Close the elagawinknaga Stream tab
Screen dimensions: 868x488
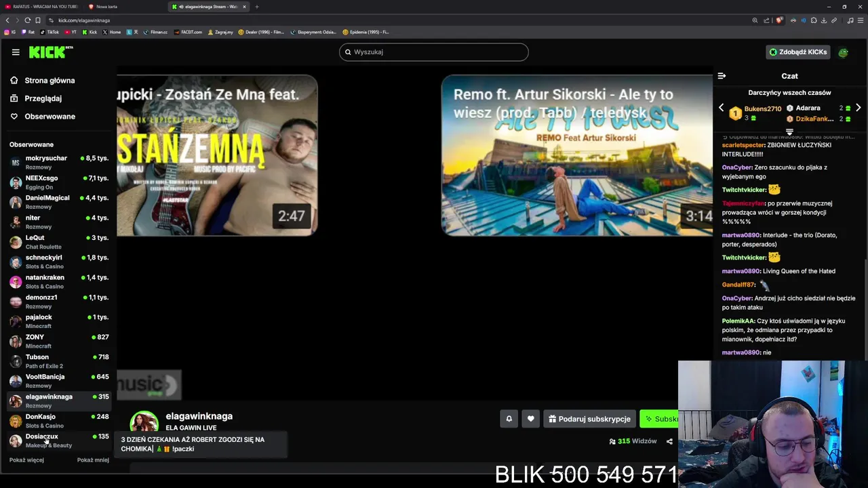[243, 7]
